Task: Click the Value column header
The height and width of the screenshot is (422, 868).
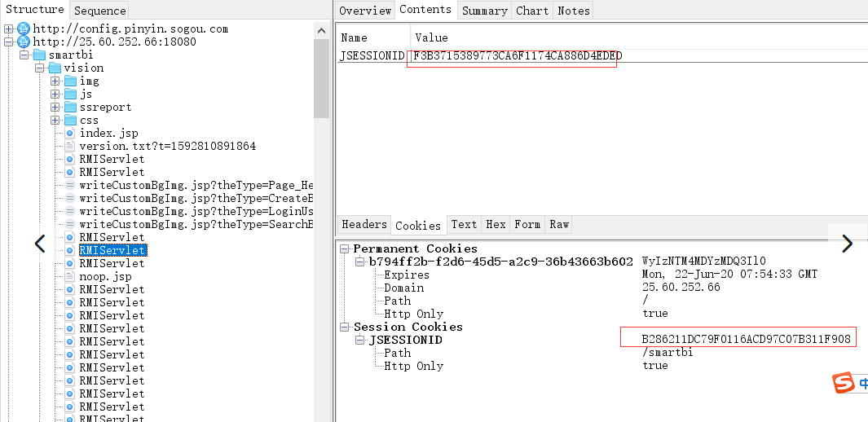Action: coord(639,37)
